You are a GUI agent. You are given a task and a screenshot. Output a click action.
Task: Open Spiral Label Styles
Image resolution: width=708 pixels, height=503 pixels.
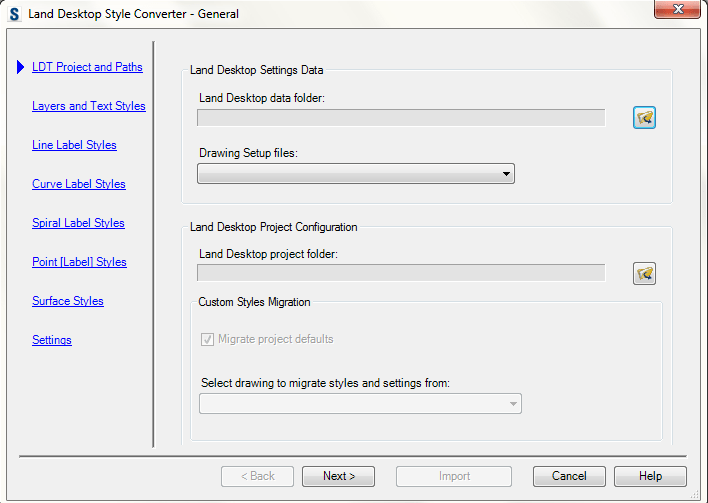point(78,223)
